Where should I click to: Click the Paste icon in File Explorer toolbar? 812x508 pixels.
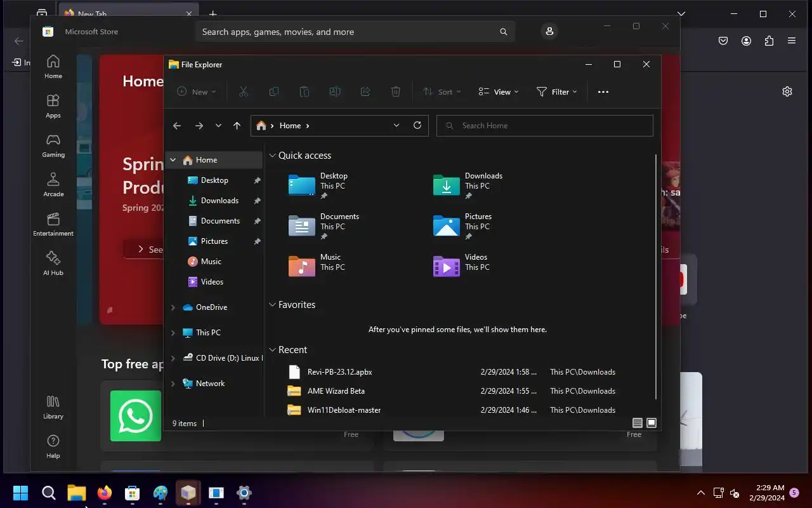click(x=304, y=92)
